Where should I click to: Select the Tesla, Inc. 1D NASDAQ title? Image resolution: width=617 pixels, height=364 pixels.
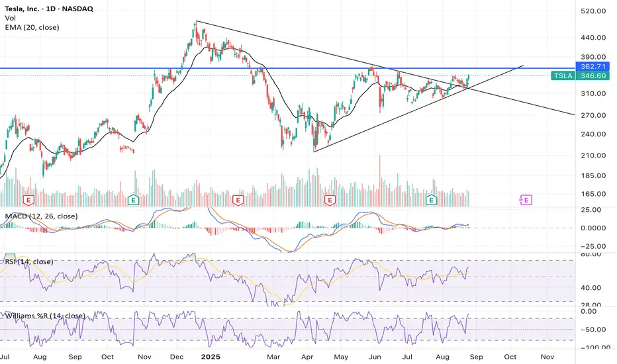[x=49, y=9]
